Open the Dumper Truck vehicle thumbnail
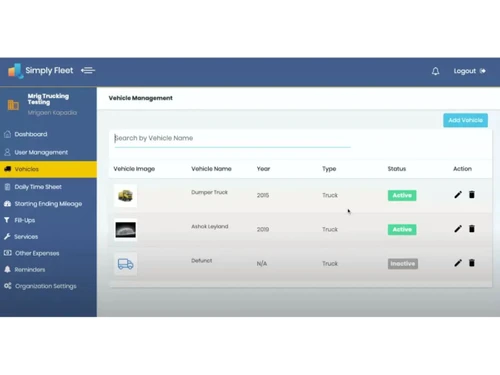This screenshot has width=500, height=375. [x=125, y=196]
